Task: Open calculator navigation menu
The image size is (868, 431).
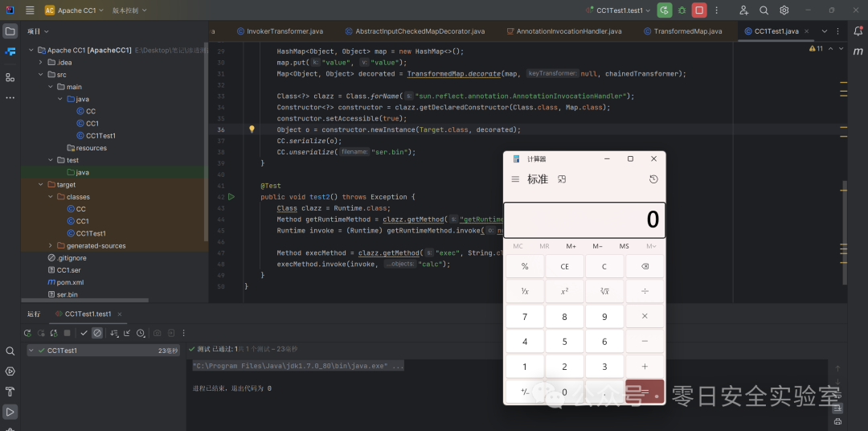Action: 515,179
